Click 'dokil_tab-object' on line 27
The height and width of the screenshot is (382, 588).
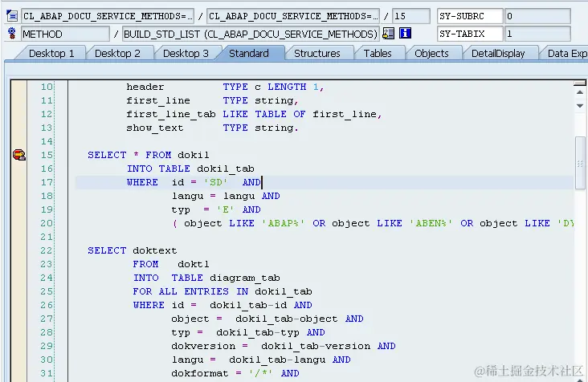point(287,319)
